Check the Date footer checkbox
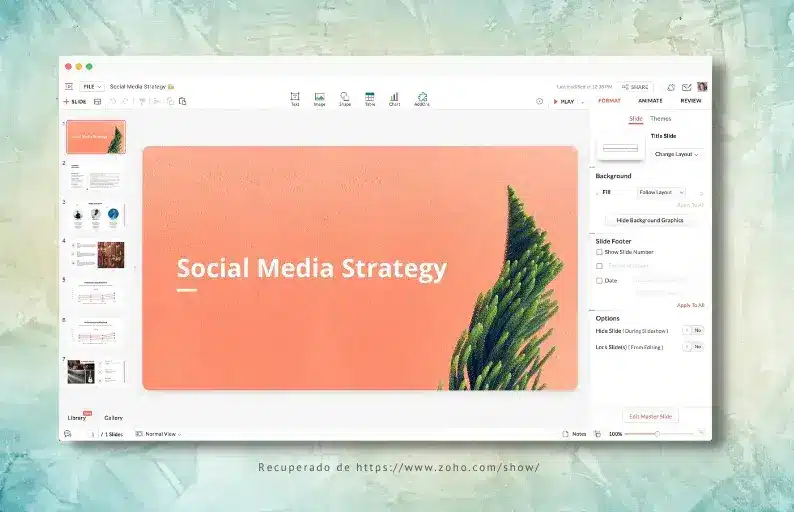 (600, 280)
